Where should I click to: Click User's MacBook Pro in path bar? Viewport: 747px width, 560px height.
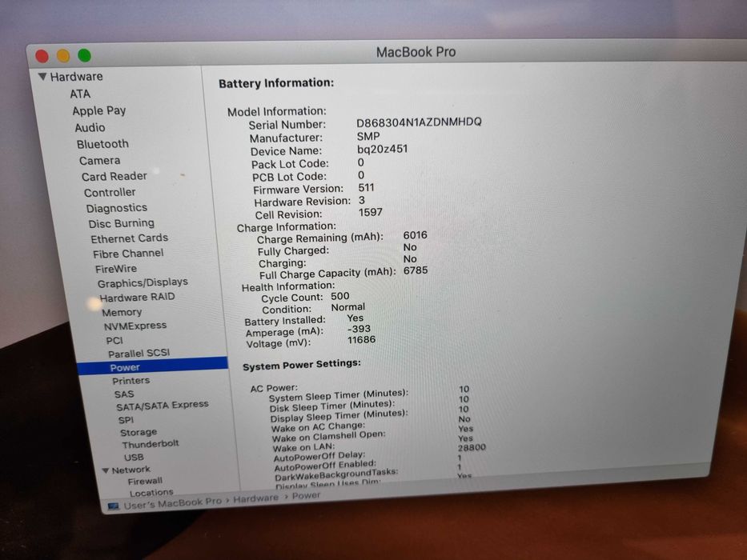coord(172,503)
